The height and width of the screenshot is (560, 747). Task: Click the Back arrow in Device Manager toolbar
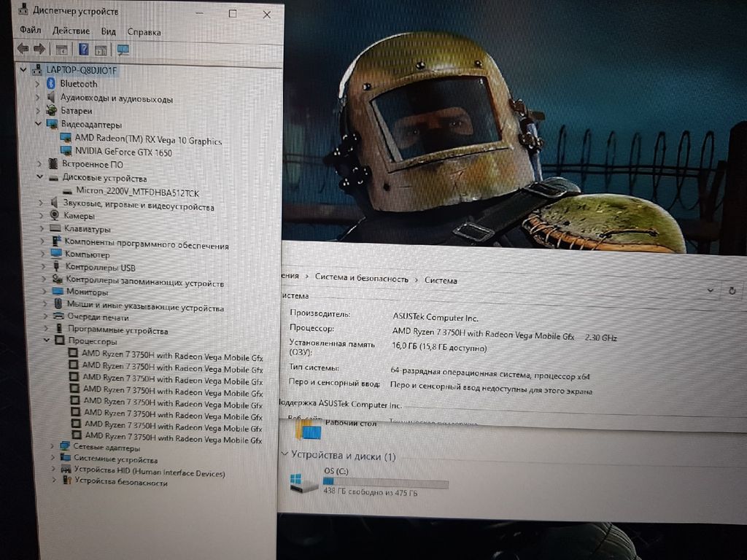[23, 49]
